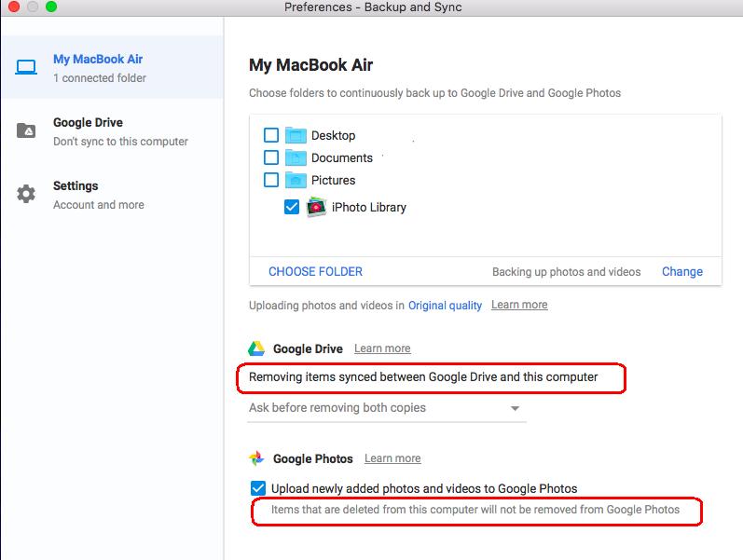The width and height of the screenshot is (743, 560).
Task: Click the Documents folder icon
Action: [296, 157]
